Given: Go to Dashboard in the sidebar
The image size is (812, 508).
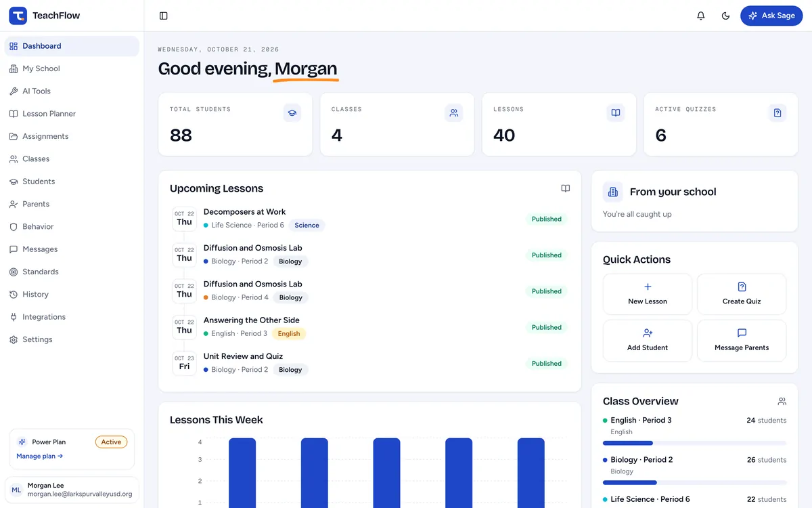Looking at the screenshot, I should coord(72,46).
